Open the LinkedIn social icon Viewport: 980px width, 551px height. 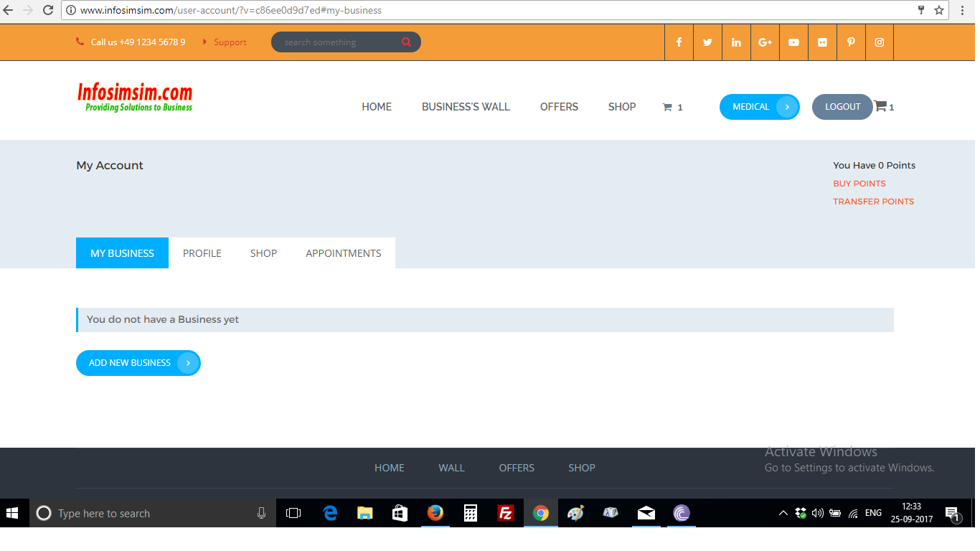coord(736,42)
